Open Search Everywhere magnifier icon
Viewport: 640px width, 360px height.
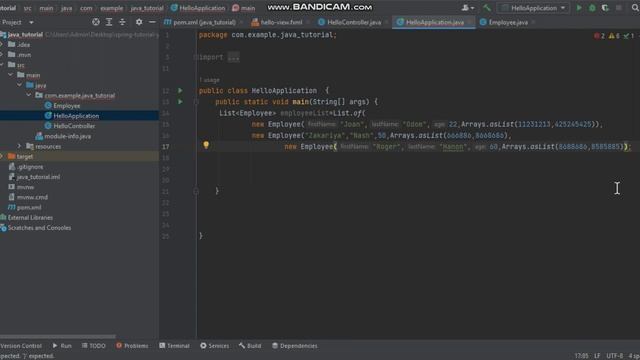coord(635,8)
